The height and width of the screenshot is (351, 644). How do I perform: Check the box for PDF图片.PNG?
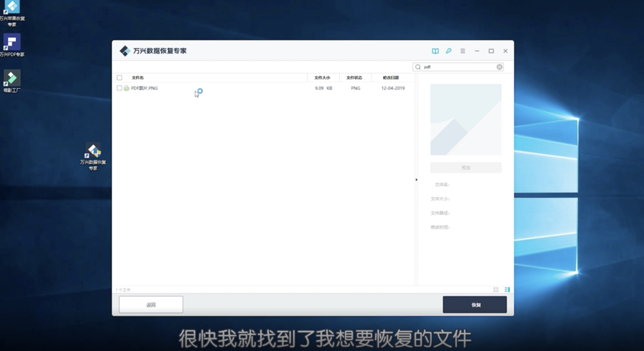click(x=119, y=88)
